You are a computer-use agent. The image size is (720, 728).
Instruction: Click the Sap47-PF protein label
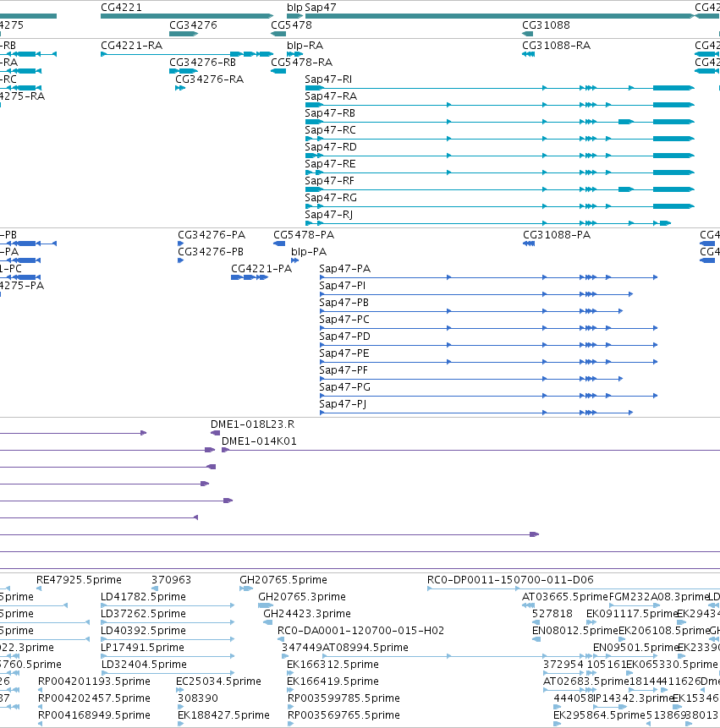point(344,370)
